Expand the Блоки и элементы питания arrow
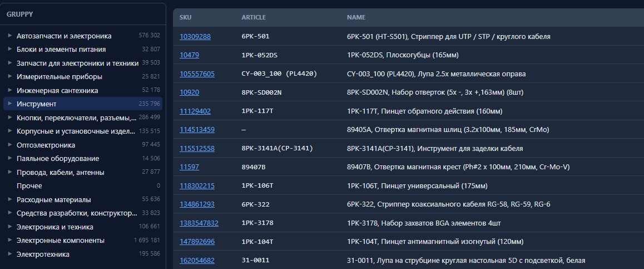Screen dimensions: 644x269 click(x=10, y=50)
